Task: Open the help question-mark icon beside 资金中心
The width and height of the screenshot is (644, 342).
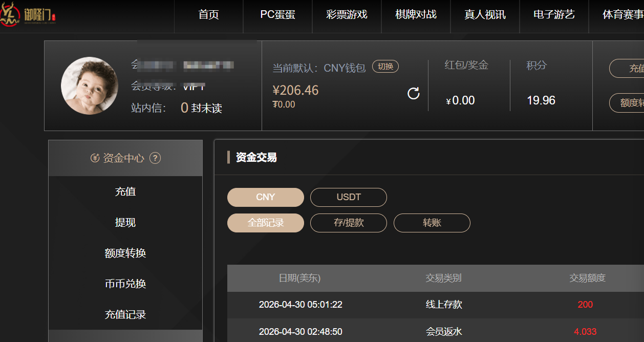Action: (x=155, y=158)
